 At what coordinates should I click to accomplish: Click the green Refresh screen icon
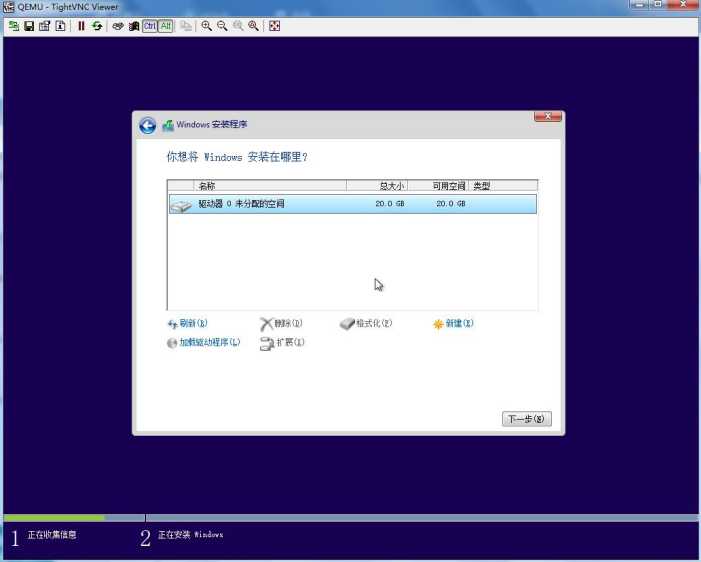click(97, 26)
